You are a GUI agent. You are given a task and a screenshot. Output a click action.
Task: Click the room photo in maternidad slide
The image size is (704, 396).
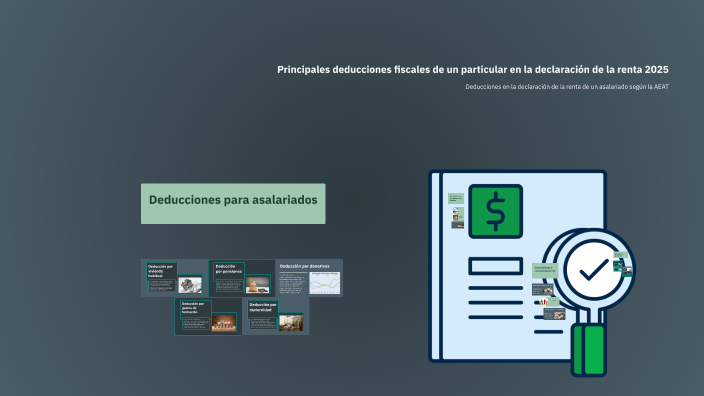pyautogui.click(x=291, y=322)
